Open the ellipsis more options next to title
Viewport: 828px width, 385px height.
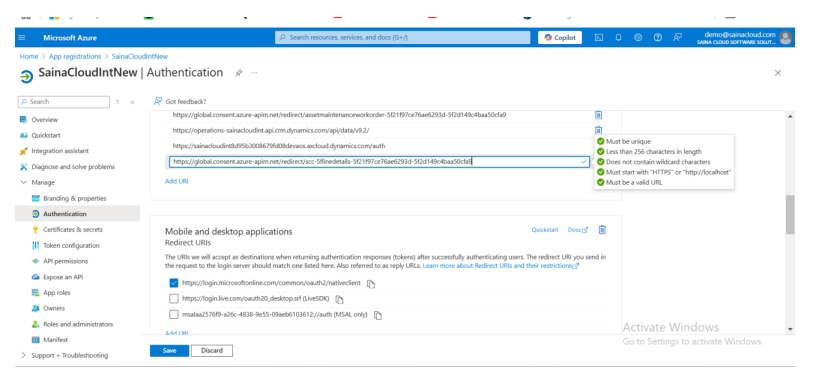tap(255, 73)
